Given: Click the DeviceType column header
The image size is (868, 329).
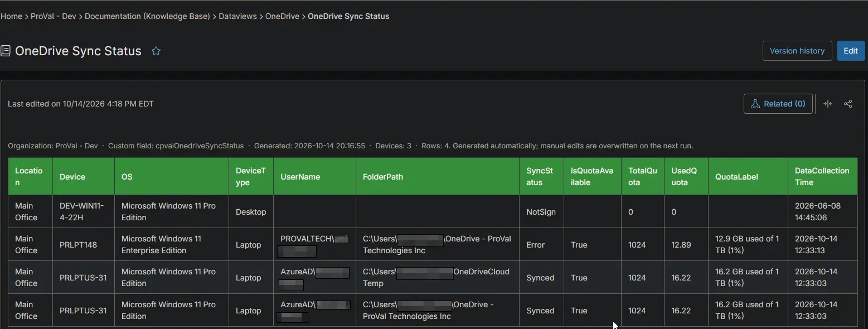Looking at the screenshot, I should [251, 176].
